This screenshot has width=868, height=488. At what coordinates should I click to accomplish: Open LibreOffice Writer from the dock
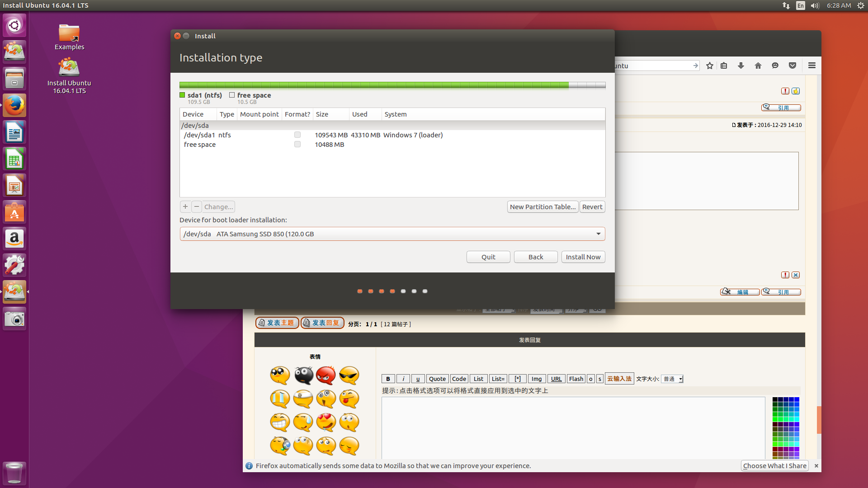pos(14,132)
